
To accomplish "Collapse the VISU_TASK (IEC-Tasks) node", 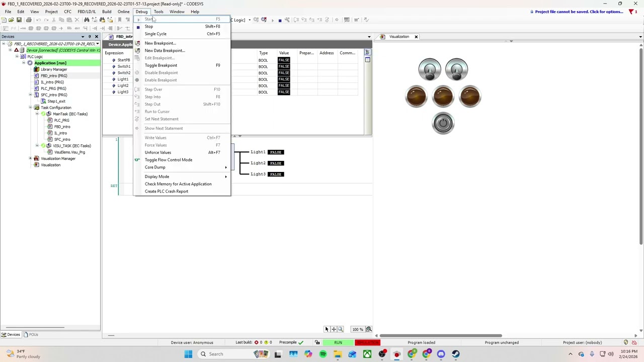I will click(37, 146).
